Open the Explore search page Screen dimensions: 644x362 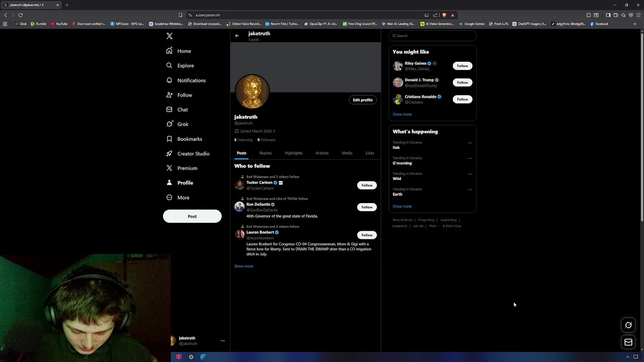pyautogui.click(x=180, y=65)
